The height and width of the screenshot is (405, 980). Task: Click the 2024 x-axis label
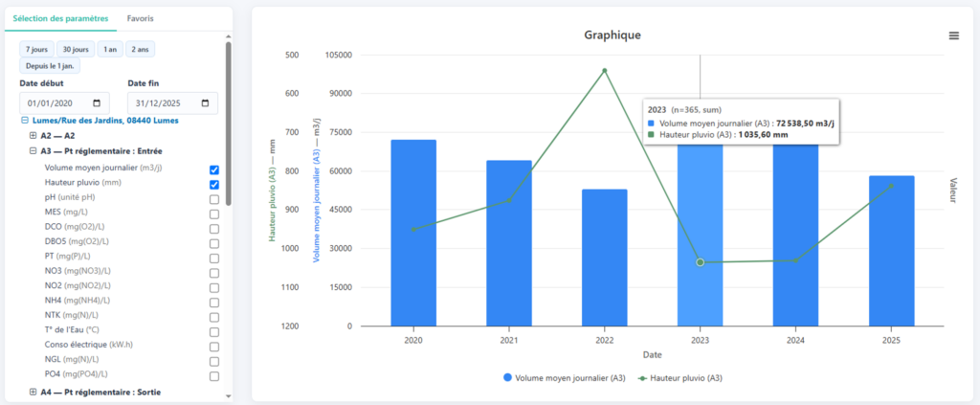(795, 341)
